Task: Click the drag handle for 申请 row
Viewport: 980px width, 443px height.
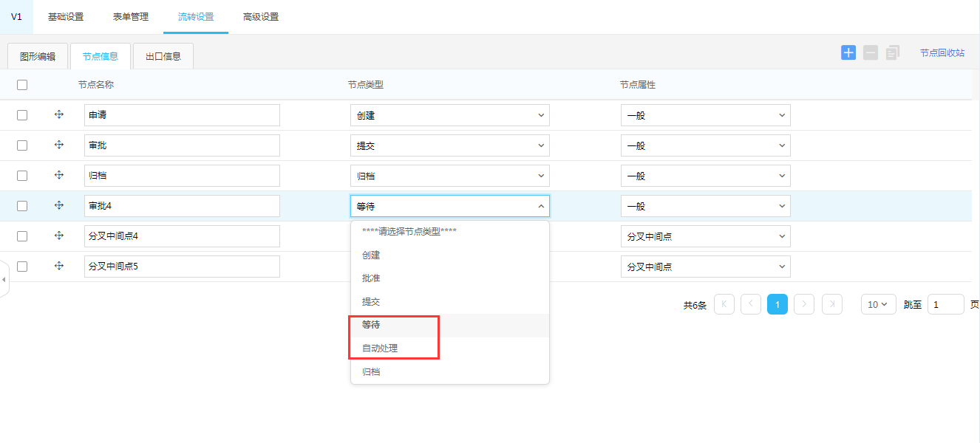Action: [59, 115]
